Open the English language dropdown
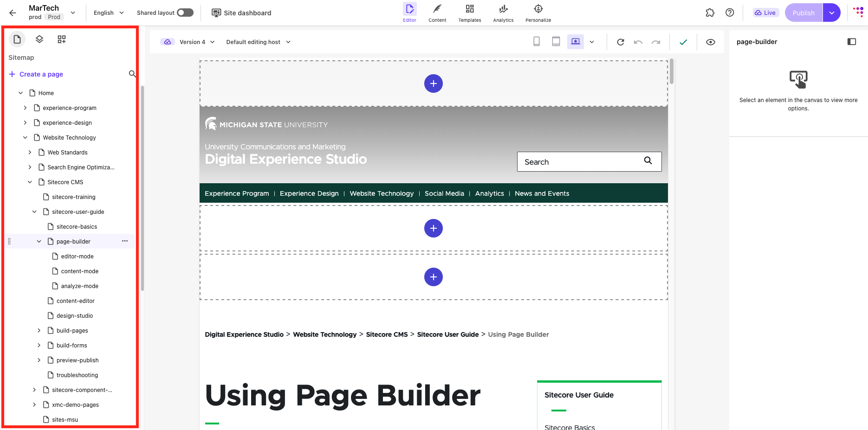 pos(109,13)
